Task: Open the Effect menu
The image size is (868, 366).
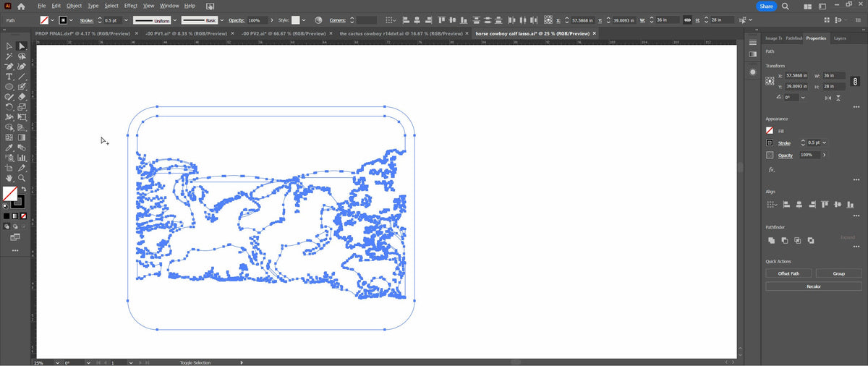Action: pos(130,6)
